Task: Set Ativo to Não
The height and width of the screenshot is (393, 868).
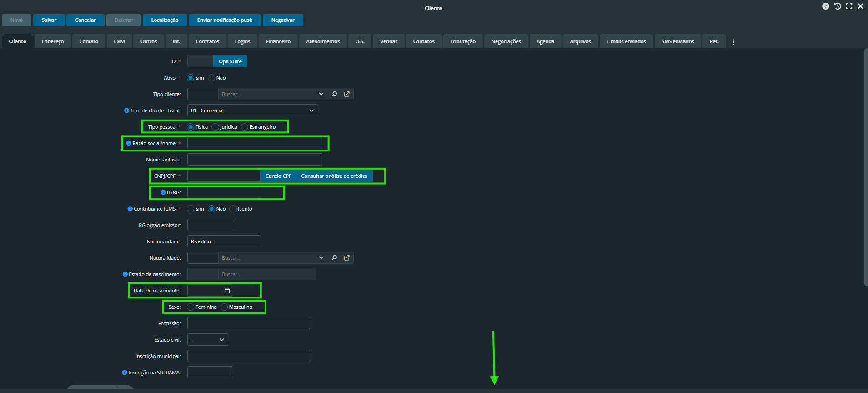Action: (x=211, y=78)
